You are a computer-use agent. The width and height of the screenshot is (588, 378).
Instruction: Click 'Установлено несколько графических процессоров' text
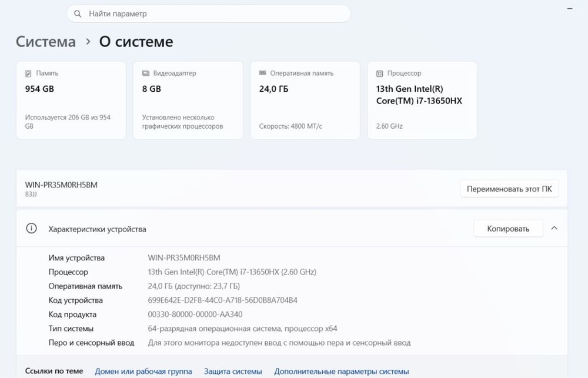(183, 122)
